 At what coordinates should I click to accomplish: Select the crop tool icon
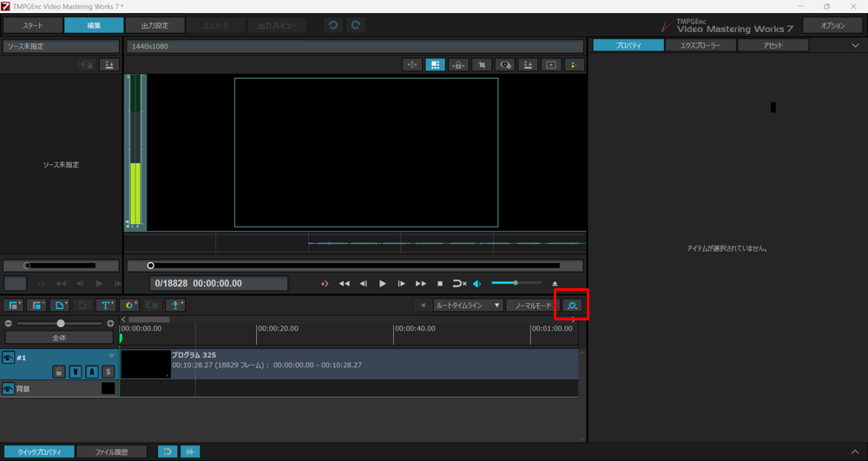point(482,65)
